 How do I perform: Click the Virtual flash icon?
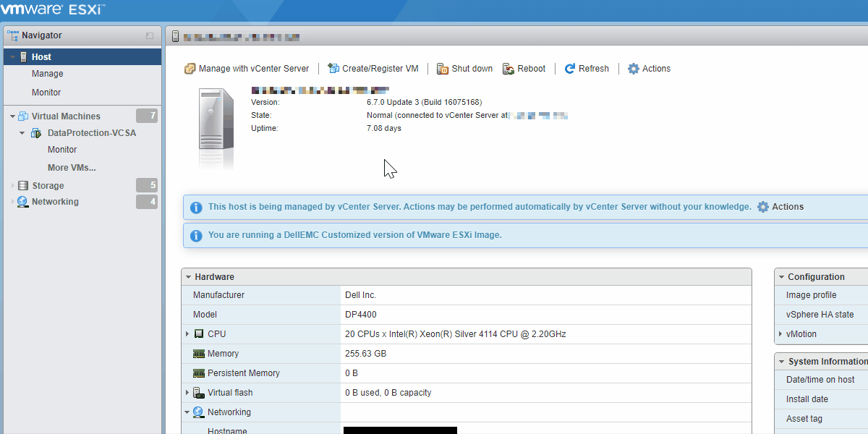pos(199,393)
